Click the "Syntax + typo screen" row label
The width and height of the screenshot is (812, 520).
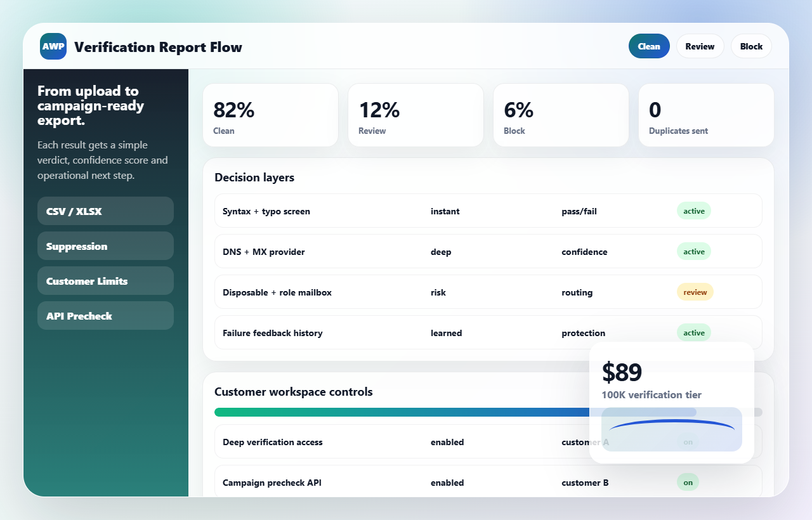(266, 211)
